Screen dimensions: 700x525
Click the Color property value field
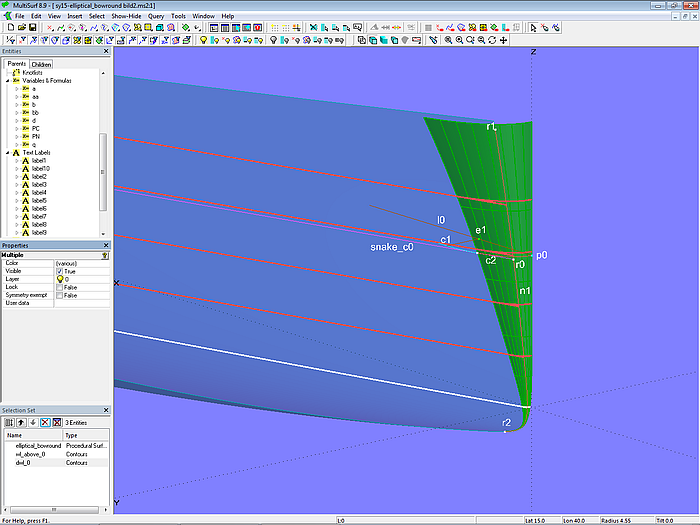80,263
